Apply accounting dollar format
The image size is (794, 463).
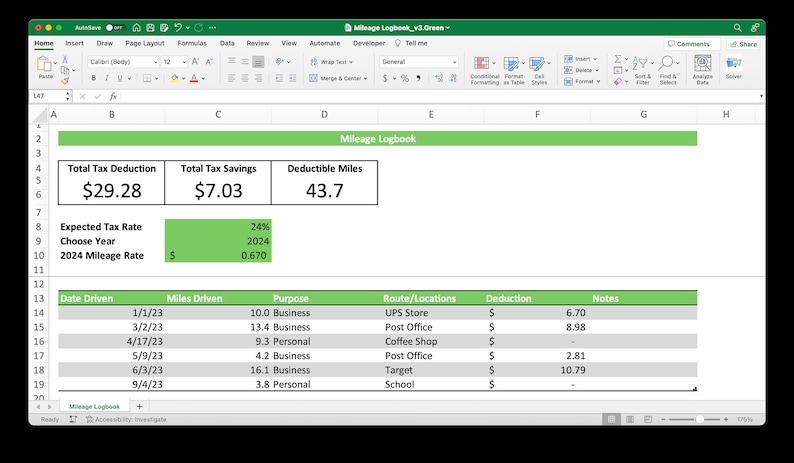[x=385, y=78]
